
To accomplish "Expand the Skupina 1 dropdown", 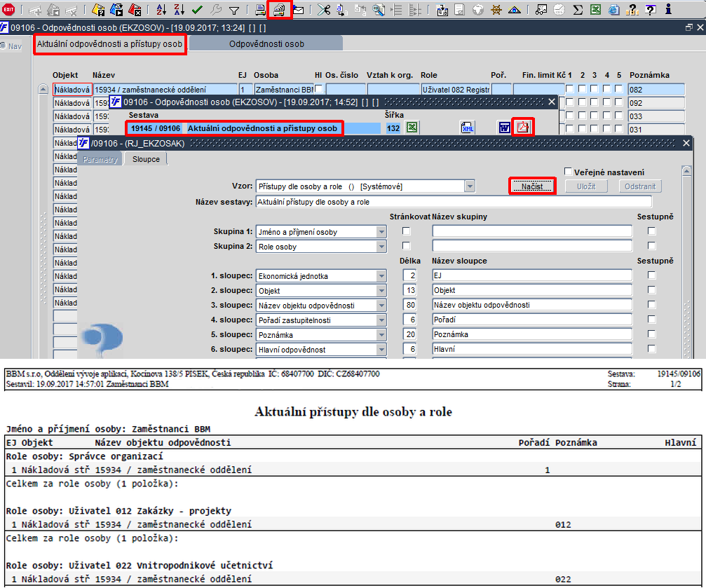I will click(x=381, y=231).
